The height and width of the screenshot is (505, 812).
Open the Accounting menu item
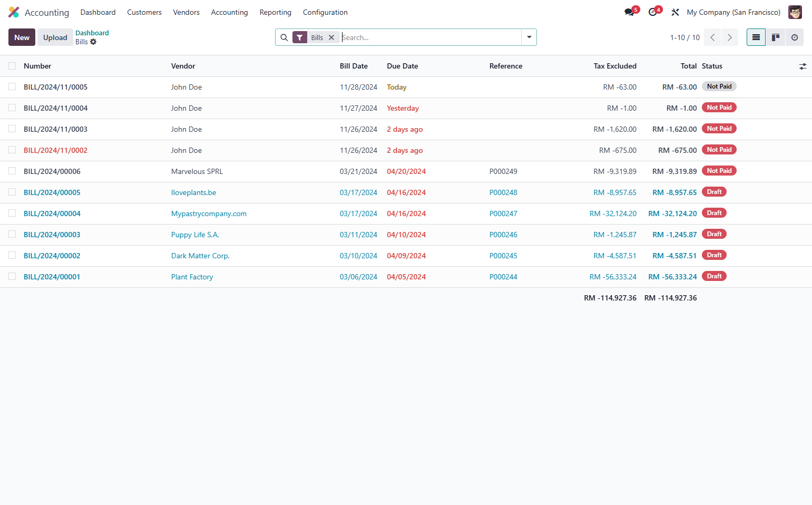click(229, 12)
